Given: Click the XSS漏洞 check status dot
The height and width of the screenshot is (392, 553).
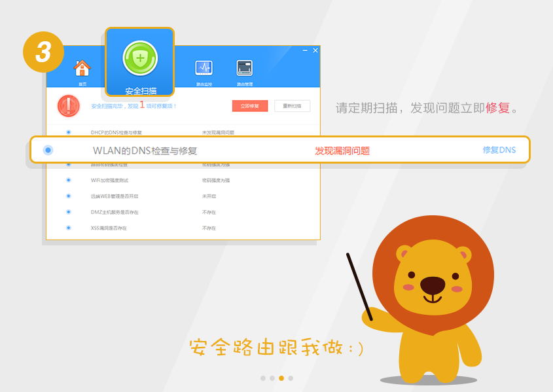Looking at the screenshot, I should pos(69,228).
